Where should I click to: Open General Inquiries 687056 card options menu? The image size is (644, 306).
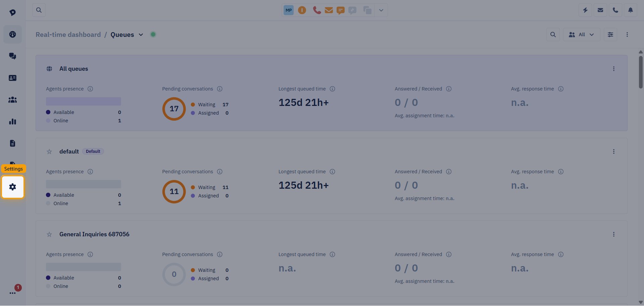tap(614, 234)
